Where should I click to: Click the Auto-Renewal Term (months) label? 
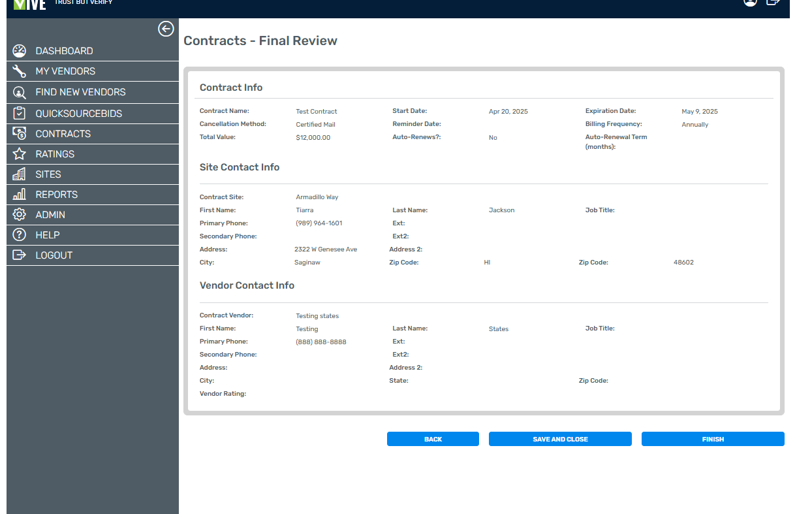click(616, 142)
